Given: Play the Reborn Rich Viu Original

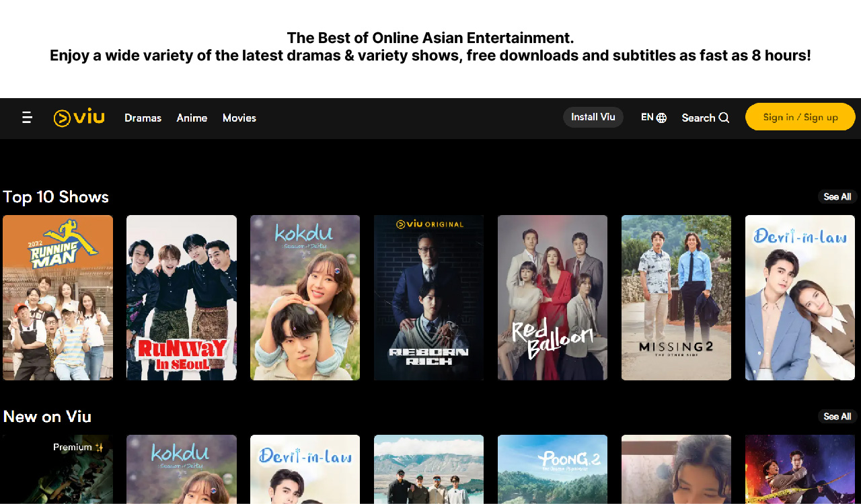Looking at the screenshot, I should point(428,298).
